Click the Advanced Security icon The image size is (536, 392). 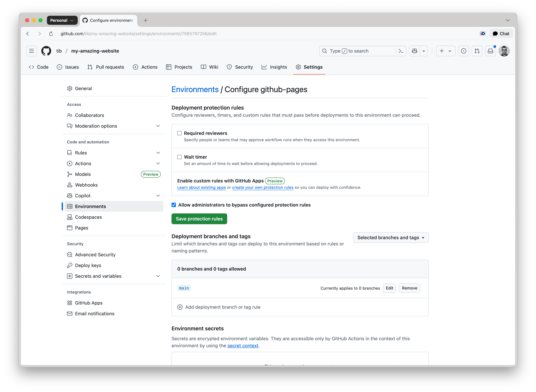tap(70, 255)
